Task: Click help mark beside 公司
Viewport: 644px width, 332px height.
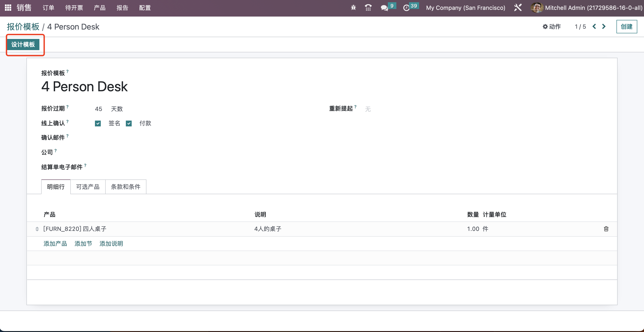Action: [x=56, y=151]
